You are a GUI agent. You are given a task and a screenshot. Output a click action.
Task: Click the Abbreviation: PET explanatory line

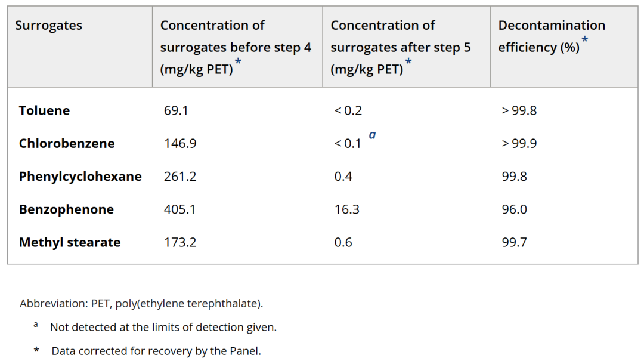coord(141,303)
